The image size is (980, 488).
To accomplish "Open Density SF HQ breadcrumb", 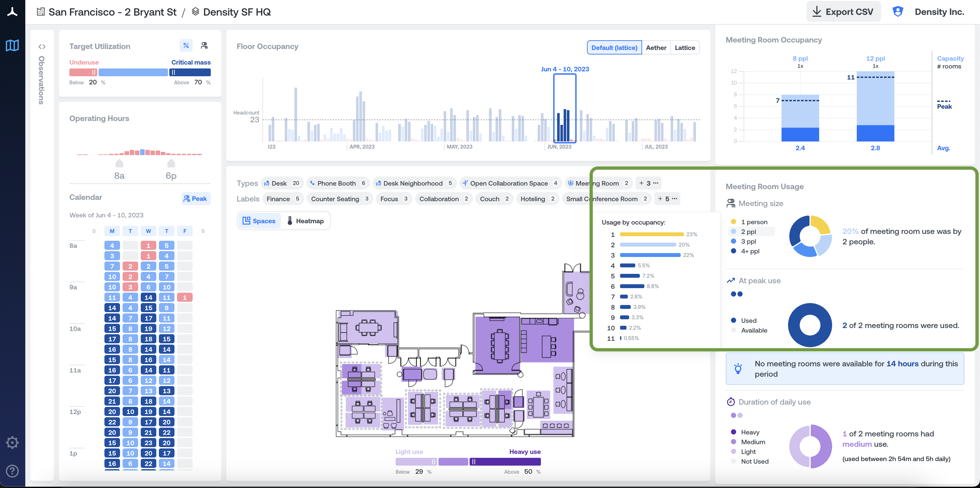I will [237, 12].
